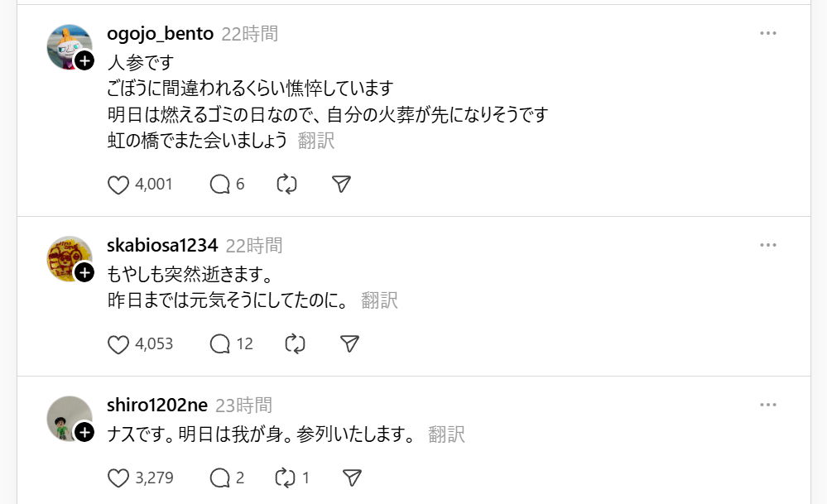Like skabiosa1234's bean sprout post

[119, 343]
